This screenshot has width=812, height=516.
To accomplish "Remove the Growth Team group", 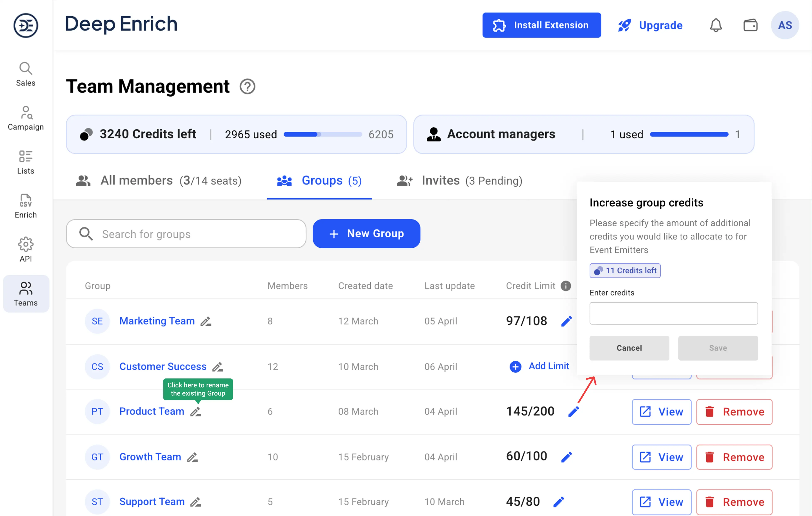I will tap(734, 457).
